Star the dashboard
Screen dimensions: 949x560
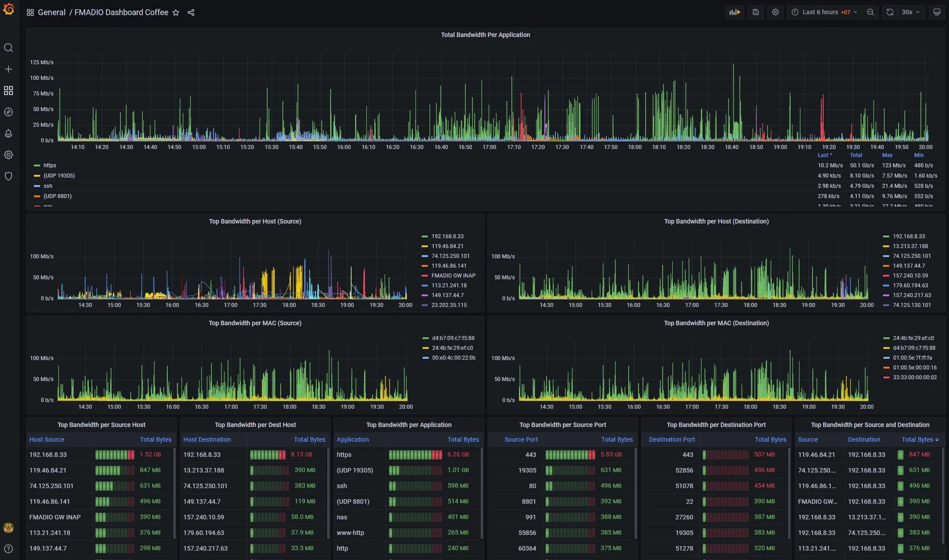176,12
